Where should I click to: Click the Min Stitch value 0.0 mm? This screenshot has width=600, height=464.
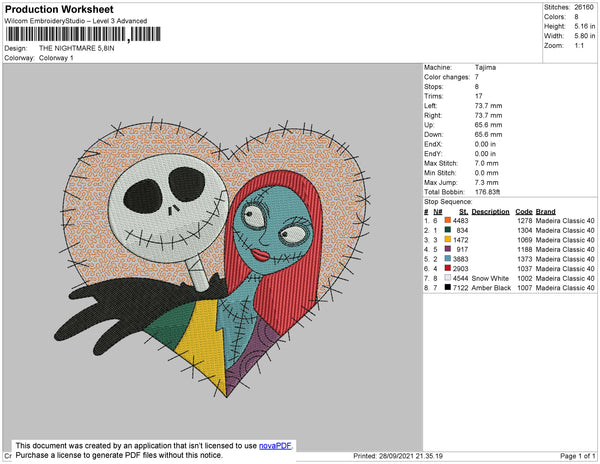click(x=486, y=173)
